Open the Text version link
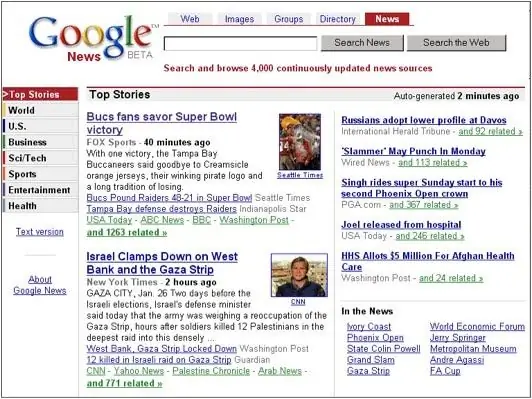This screenshot has height=399, width=532. (x=40, y=232)
